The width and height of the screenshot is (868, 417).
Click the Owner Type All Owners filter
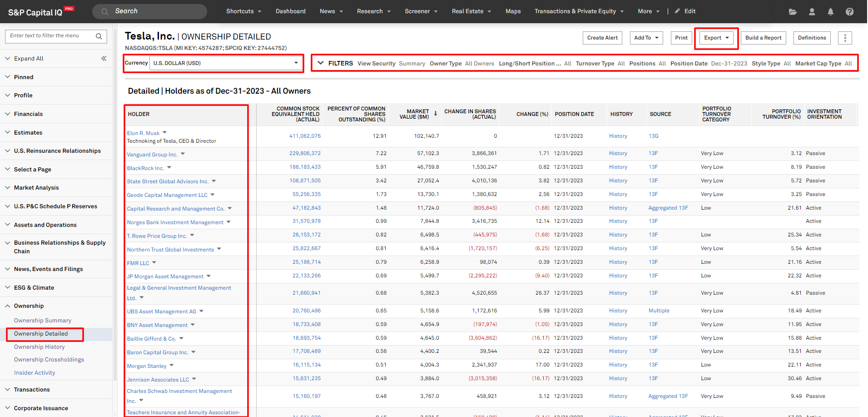[462, 64]
